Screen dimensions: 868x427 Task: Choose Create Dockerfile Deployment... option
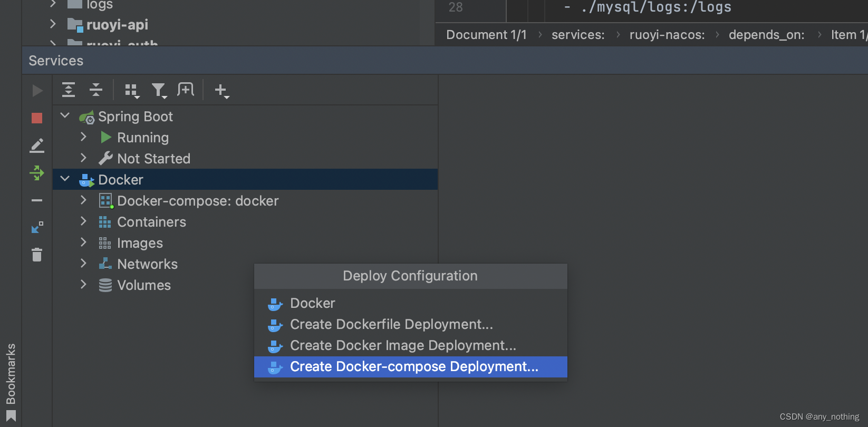tap(391, 325)
